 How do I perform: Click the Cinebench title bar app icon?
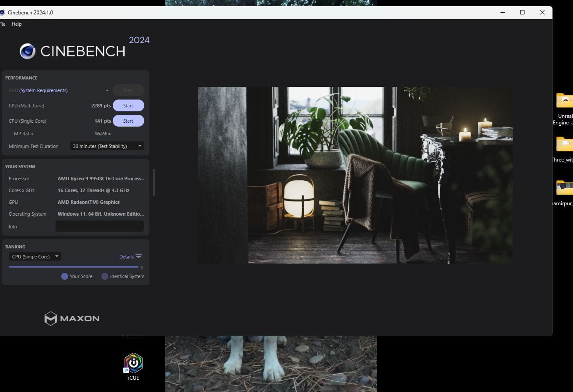(x=2, y=12)
